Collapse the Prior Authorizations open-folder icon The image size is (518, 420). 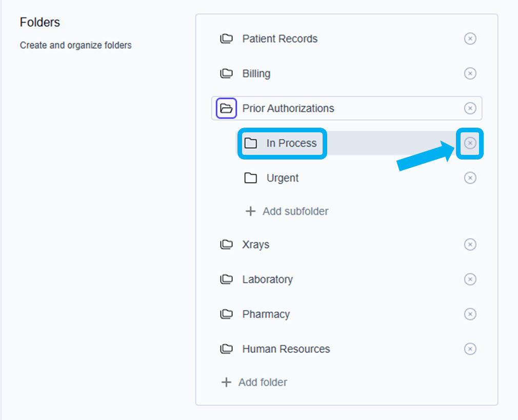226,108
